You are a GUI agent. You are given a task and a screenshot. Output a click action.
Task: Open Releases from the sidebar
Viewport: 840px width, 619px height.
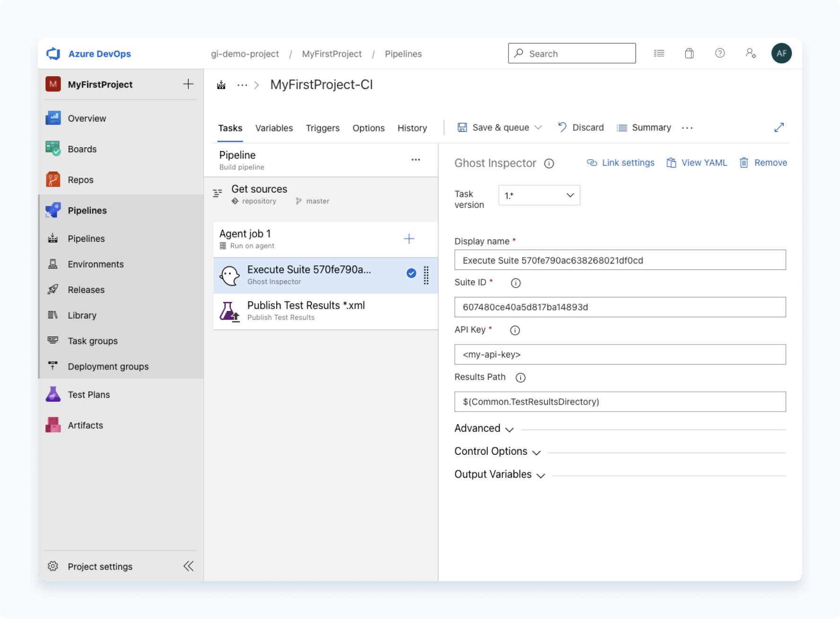(x=86, y=290)
